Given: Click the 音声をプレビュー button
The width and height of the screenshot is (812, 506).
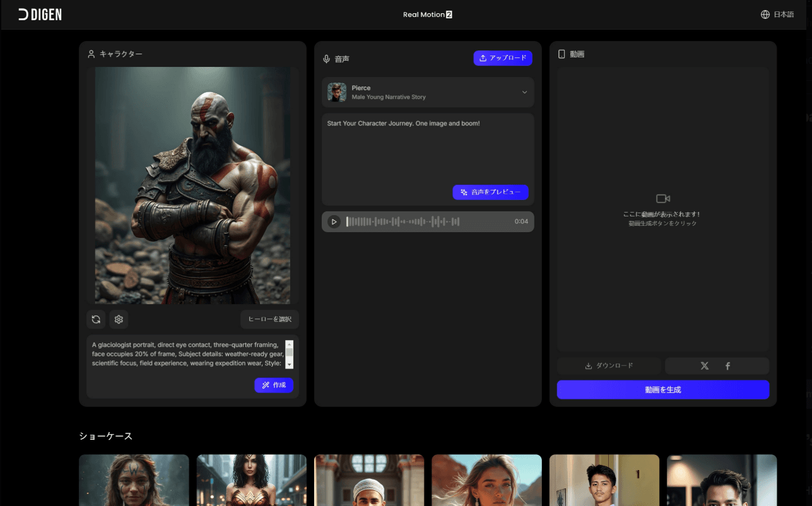Looking at the screenshot, I should tap(490, 192).
